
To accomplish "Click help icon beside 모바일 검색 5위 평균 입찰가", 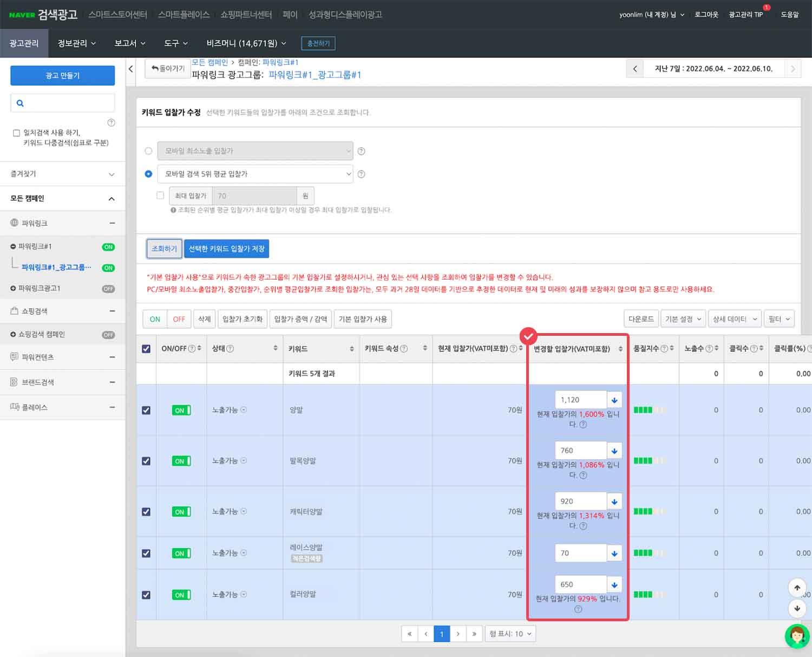I will (x=361, y=174).
